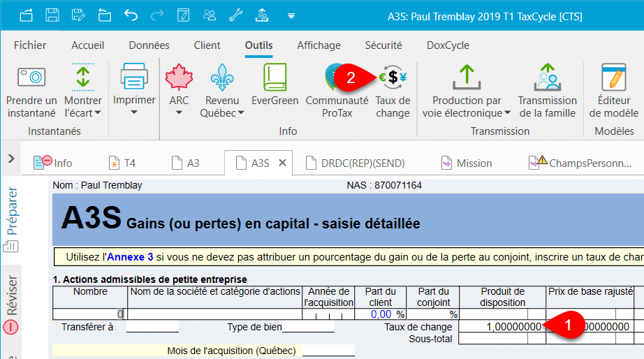This screenshot has width=644, height=359.
Task: Open the Mission form tab
Action: click(466, 163)
